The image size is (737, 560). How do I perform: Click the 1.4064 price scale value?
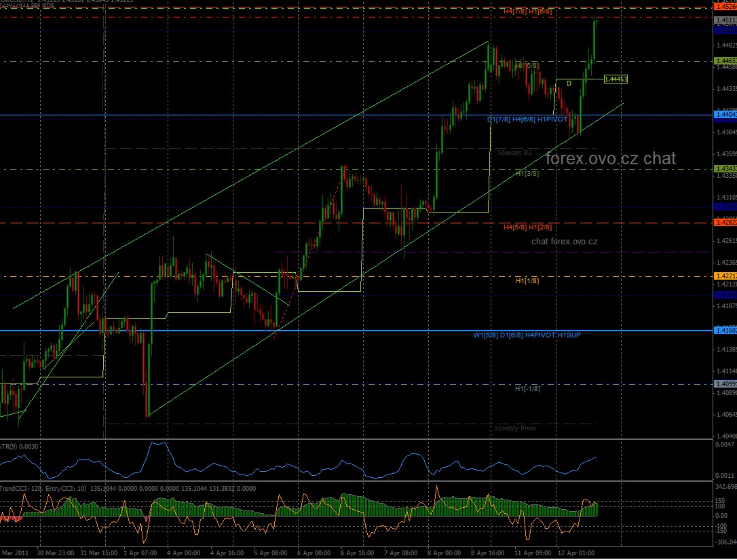point(726,414)
